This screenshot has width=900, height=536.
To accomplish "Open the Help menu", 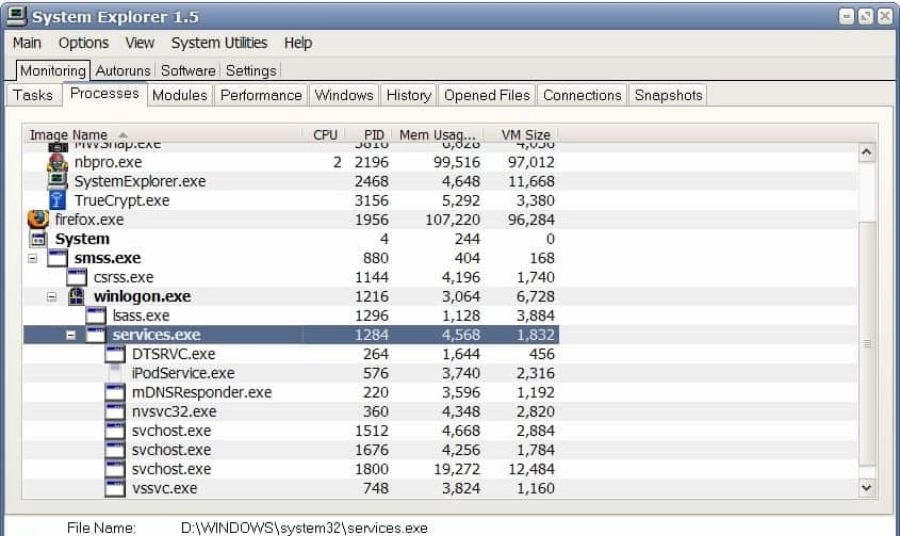I will (298, 43).
